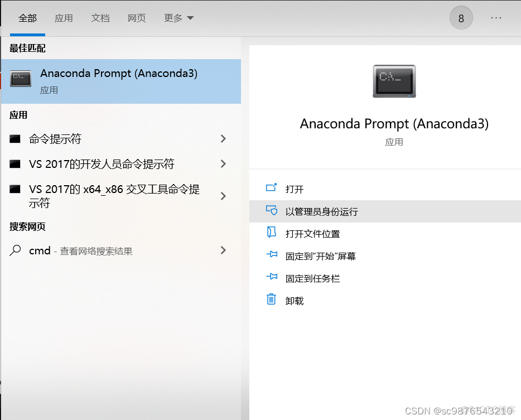521x420 pixels.
Task: Switch to the 全部 tab
Action: tap(27, 18)
